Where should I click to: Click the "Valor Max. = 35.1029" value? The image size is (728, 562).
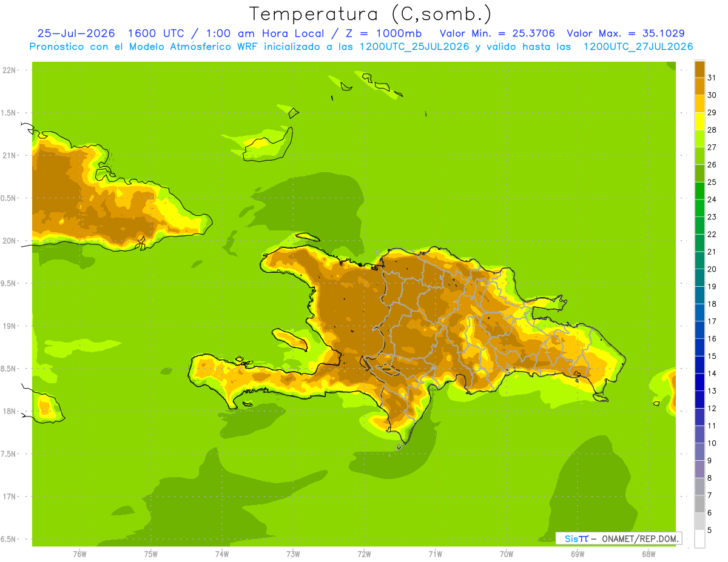point(626,33)
